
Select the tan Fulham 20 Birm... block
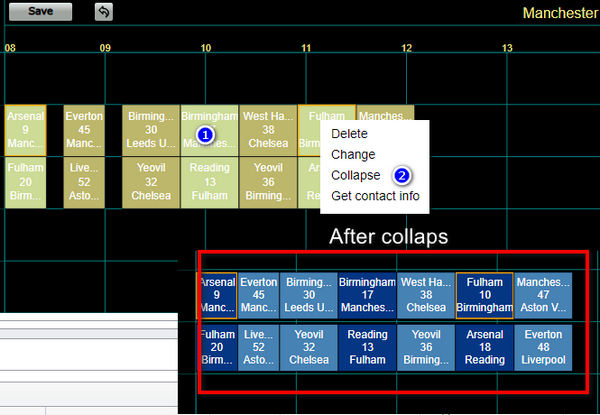pyautogui.click(x=26, y=182)
